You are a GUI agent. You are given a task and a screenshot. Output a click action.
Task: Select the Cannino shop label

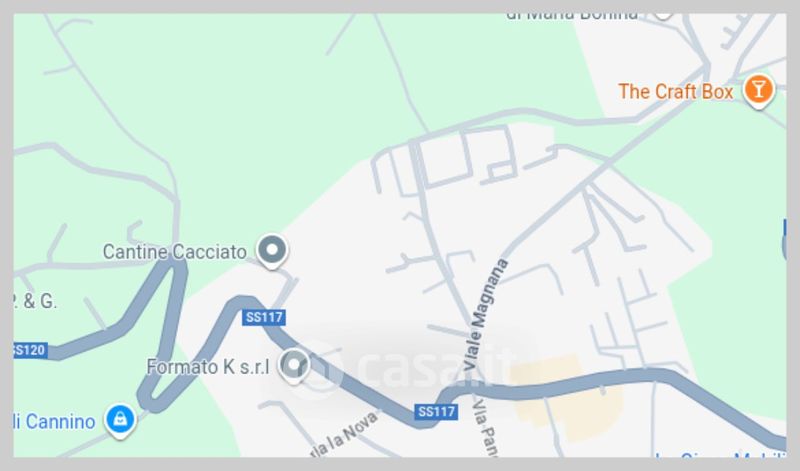(x=54, y=422)
